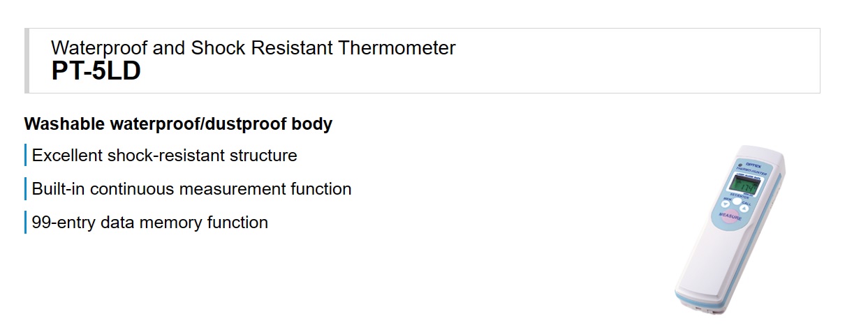Click the gray accent bar of the title box

pos(27,61)
